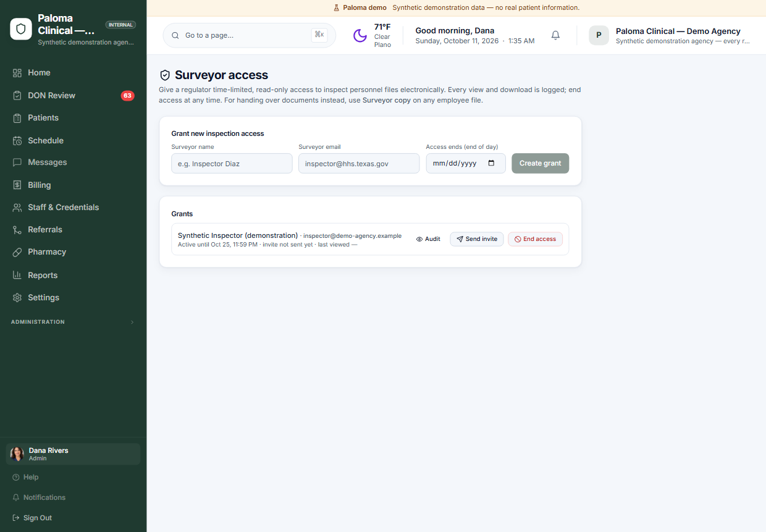Click the search magnifier icon
The width and height of the screenshot is (766, 532).
175,36
